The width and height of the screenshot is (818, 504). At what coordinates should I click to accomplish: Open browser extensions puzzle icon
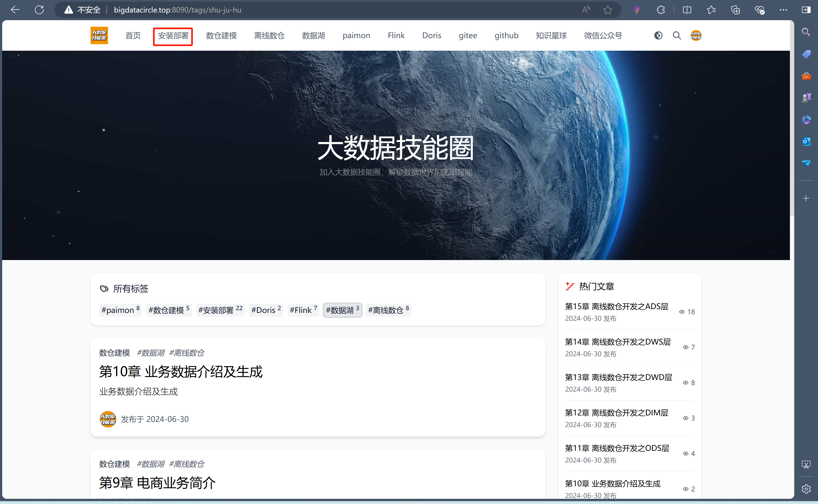pos(661,10)
